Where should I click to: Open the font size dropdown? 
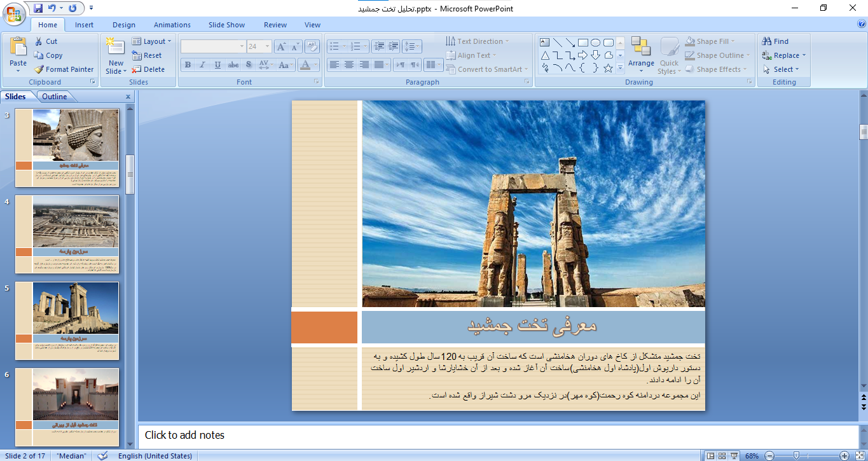coord(267,46)
